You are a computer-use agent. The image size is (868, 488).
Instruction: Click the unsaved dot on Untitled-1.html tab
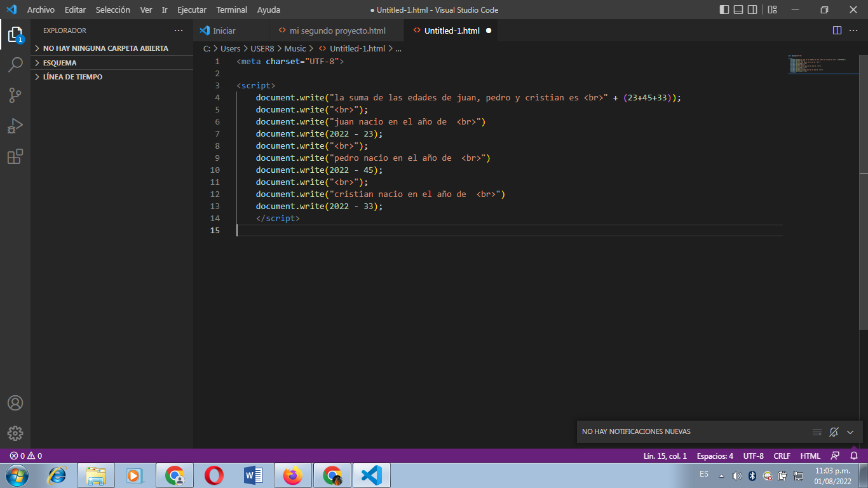[489, 30]
